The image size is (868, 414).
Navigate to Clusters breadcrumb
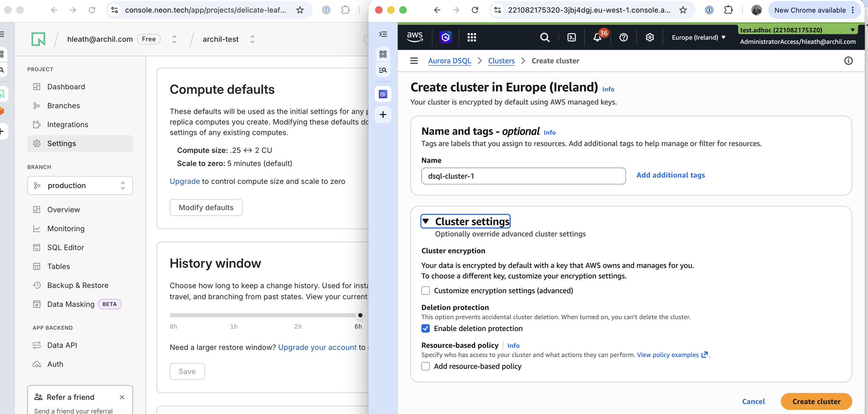click(501, 61)
